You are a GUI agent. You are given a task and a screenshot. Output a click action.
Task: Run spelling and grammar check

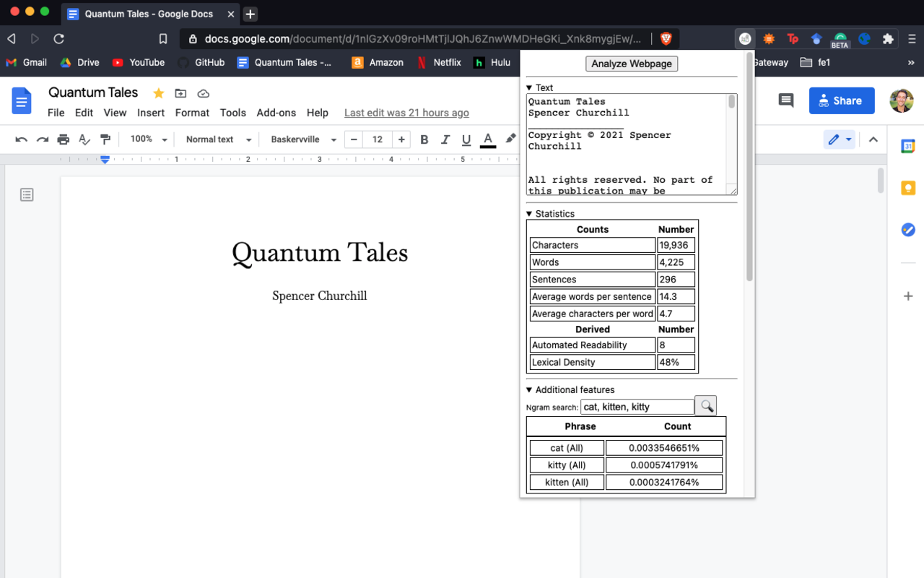click(84, 139)
